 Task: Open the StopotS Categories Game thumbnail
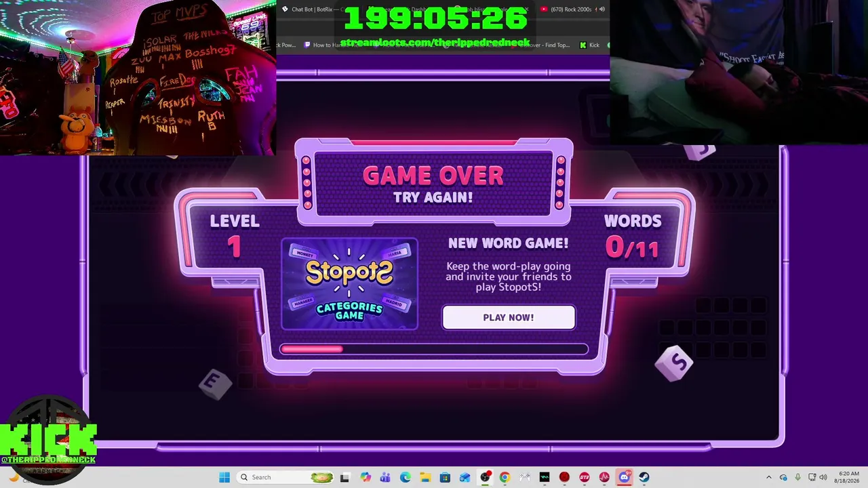click(349, 284)
